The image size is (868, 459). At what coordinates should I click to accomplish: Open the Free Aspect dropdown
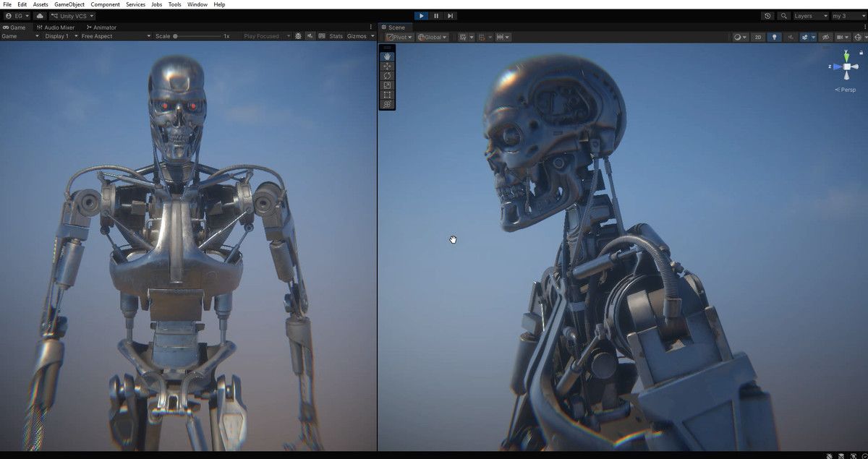[x=116, y=36]
